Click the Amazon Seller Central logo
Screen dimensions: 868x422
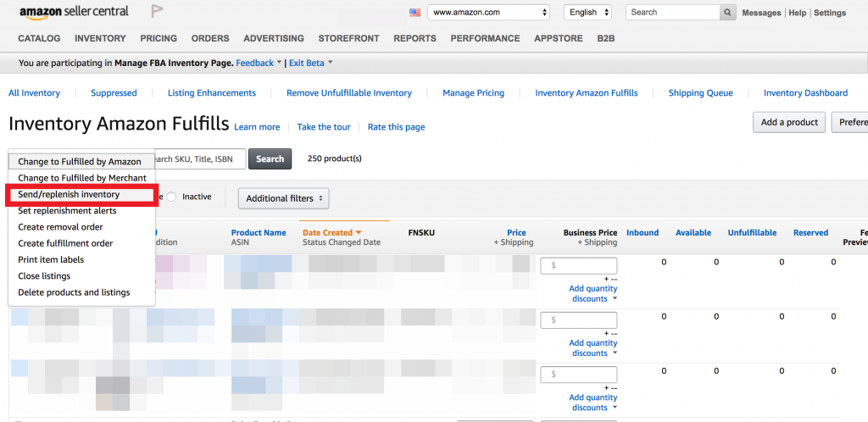pyautogui.click(x=74, y=12)
